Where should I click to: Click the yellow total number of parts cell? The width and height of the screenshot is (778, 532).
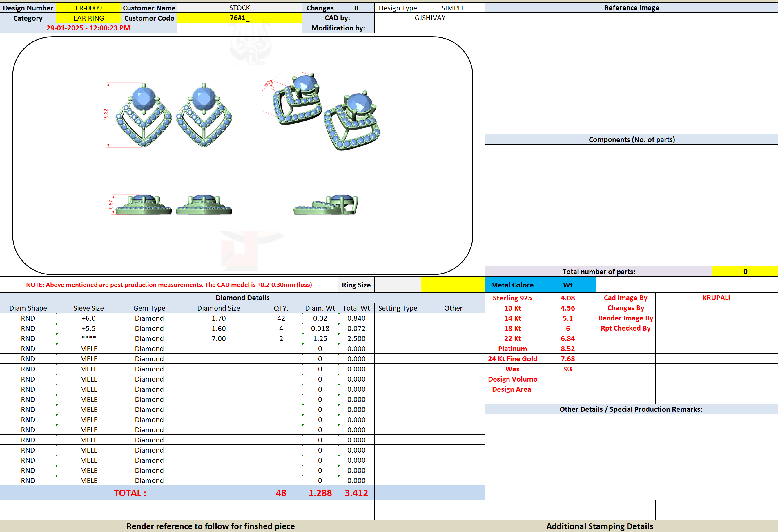point(745,271)
